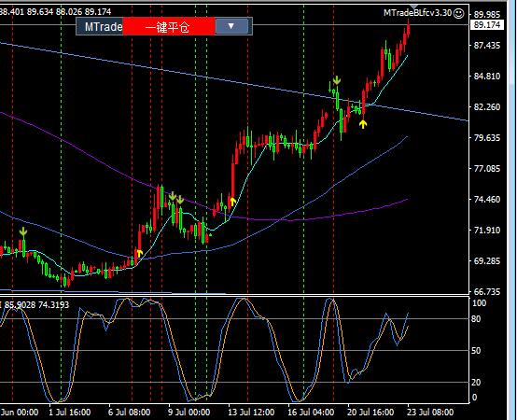Select the green down arrow above 17 Jul candle
This screenshot has width=517, height=420.
[336, 80]
